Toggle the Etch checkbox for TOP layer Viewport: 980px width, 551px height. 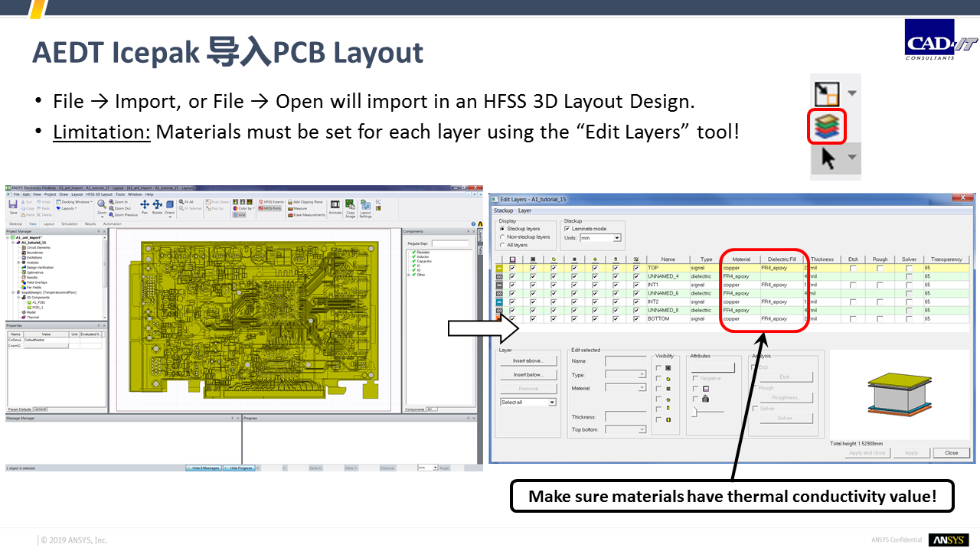[853, 268]
